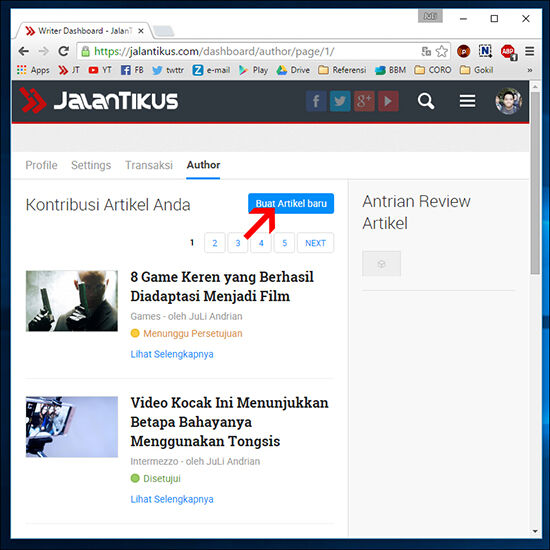Open the twttr Twitter bookmark
Image resolution: width=550 pixels, height=550 pixels.
pos(168,70)
